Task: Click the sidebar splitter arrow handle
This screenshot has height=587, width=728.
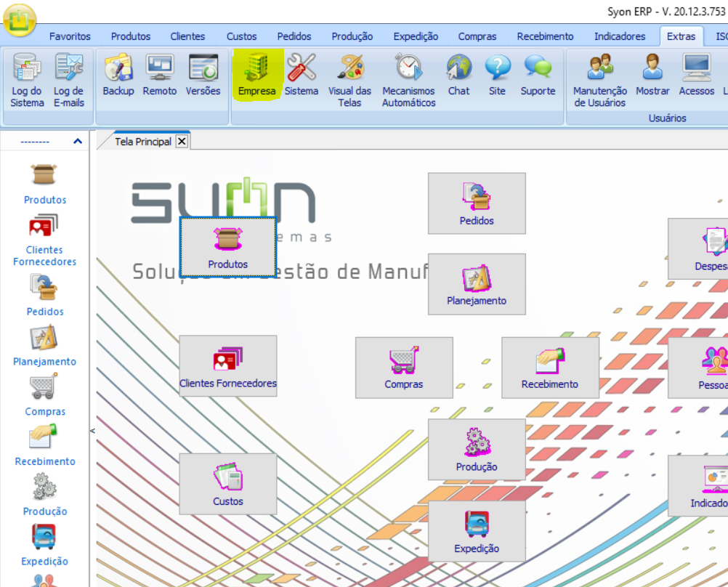Action: point(92,431)
